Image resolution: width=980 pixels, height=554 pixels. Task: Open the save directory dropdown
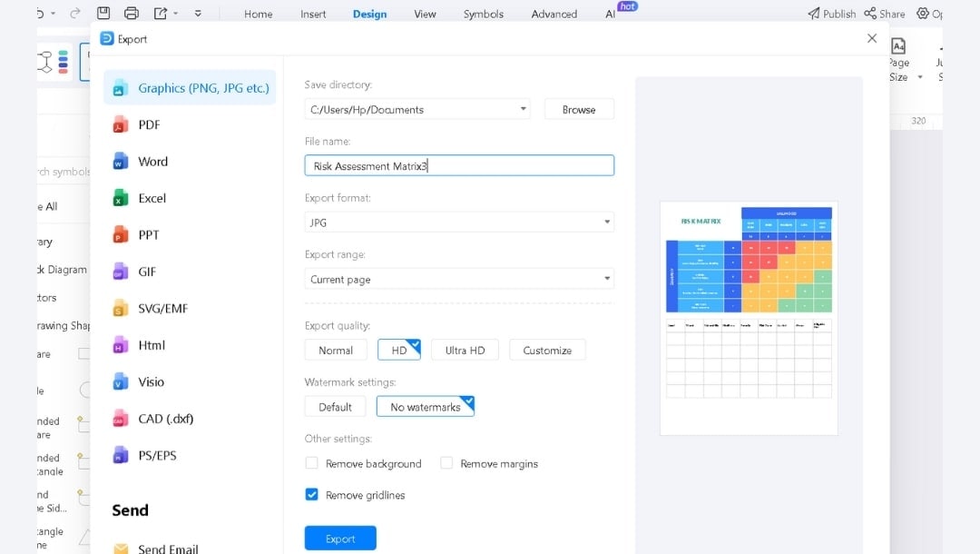pos(523,108)
